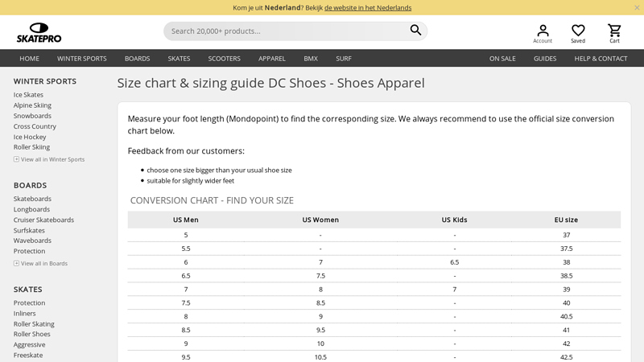Open the APPAREL menu item

pos(271,58)
